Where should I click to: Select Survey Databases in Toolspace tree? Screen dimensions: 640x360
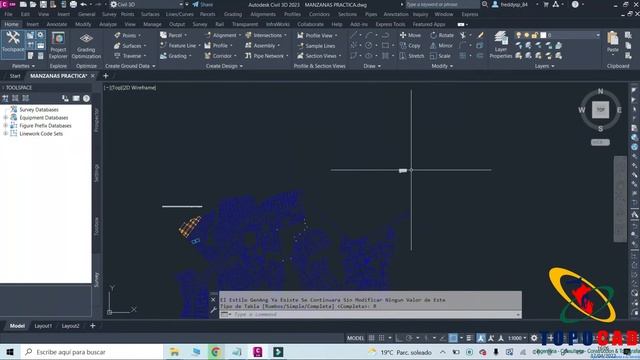click(x=39, y=109)
